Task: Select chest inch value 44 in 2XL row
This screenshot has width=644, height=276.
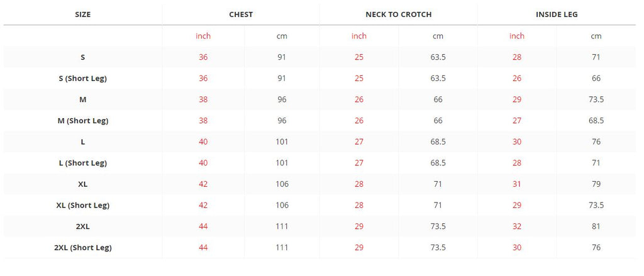Action: click(203, 226)
